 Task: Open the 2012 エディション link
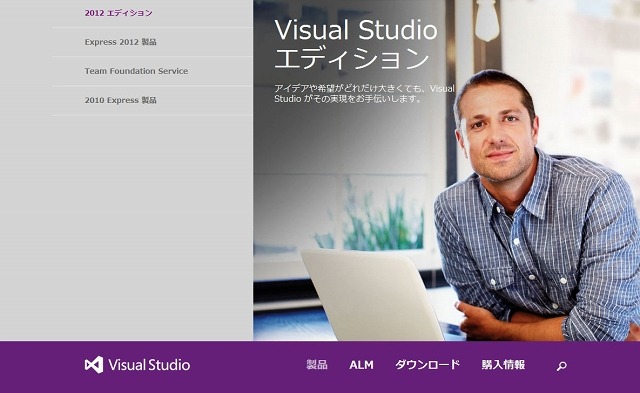coord(118,13)
